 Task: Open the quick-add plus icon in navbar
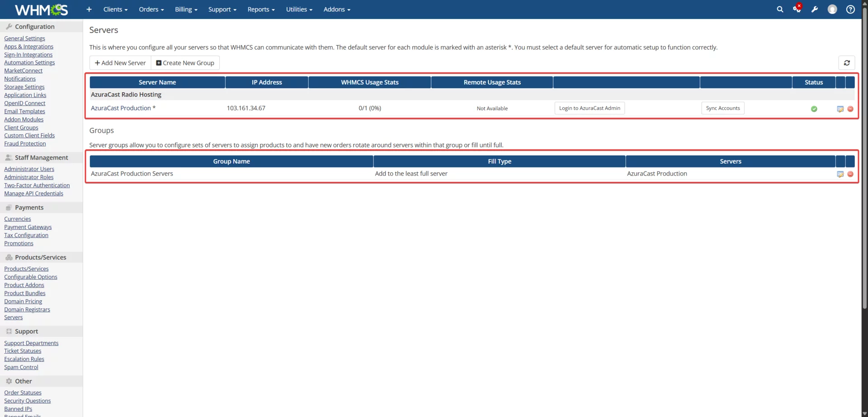click(89, 9)
